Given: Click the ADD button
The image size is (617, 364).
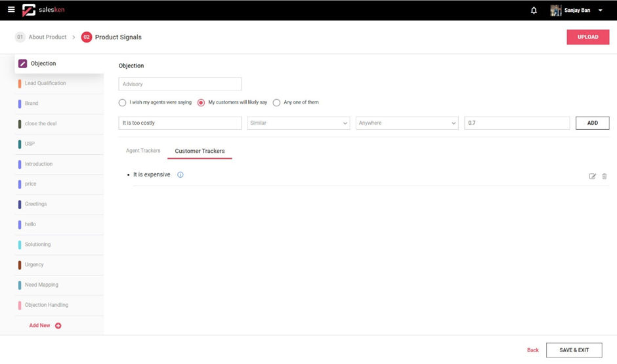Looking at the screenshot, I should tap(592, 123).
